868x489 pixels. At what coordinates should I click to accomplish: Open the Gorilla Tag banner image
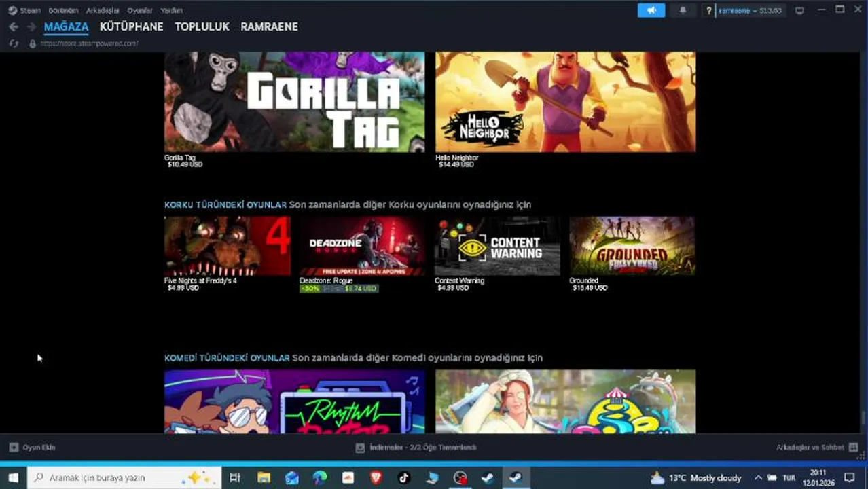pyautogui.click(x=294, y=102)
